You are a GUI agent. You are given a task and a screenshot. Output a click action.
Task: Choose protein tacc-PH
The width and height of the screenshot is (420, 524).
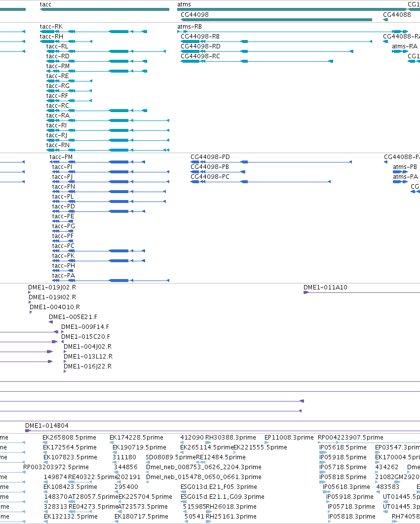(x=63, y=271)
